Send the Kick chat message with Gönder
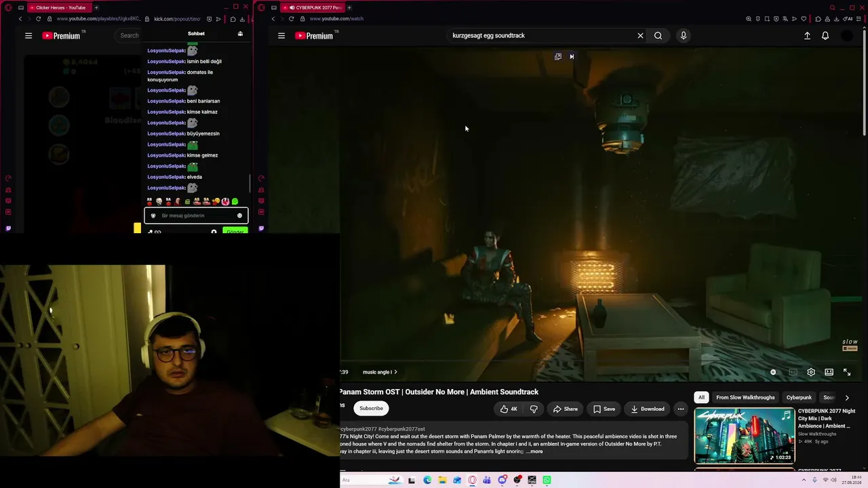This screenshot has height=488, width=868. pyautogui.click(x=235, y=232)
